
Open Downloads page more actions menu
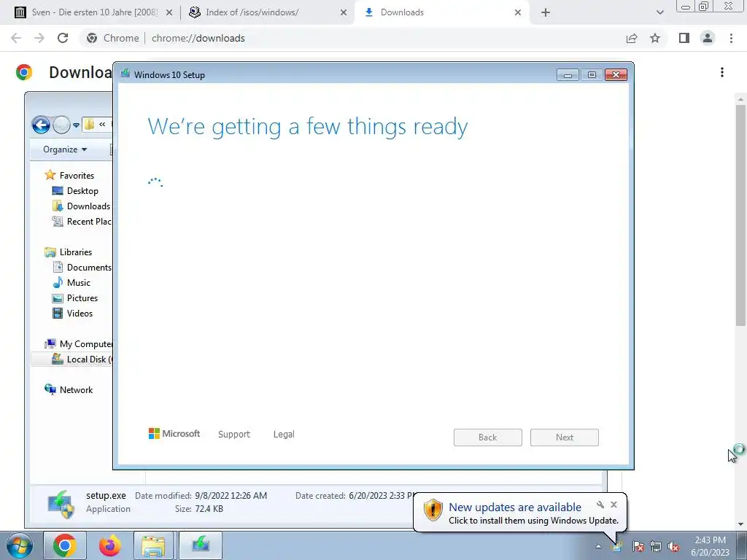point(722,72)
